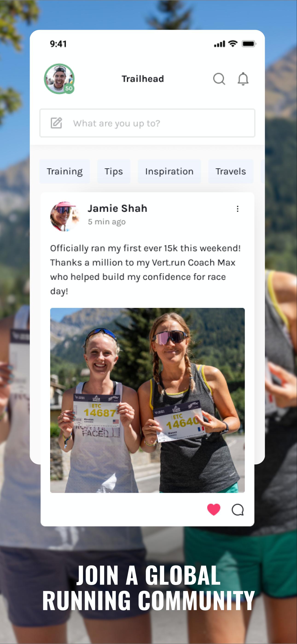Select the Travels category tab
Viewport: 297px width, 644px height.
click(231, 172)
